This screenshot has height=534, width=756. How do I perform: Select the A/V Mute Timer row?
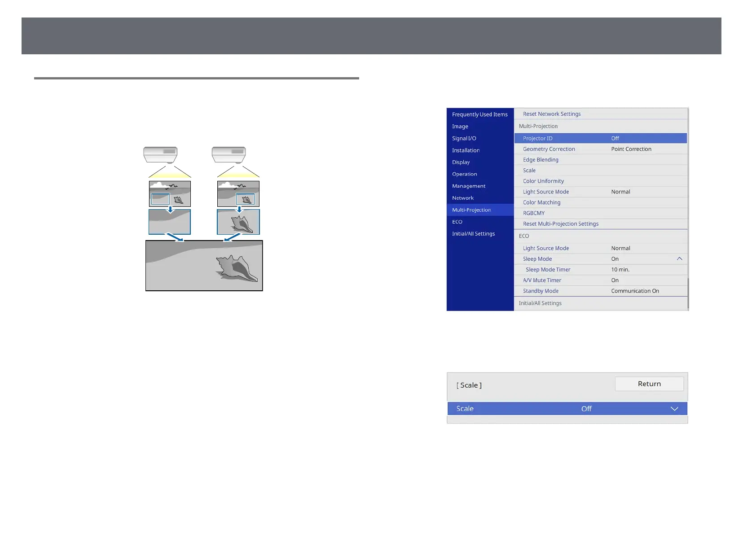(x=600, y=280)
